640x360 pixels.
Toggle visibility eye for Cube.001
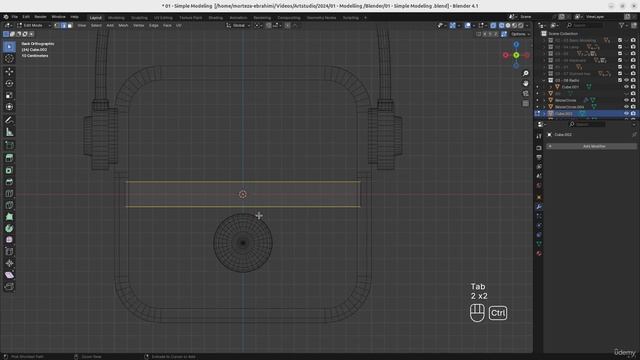[x=627, y=87]
